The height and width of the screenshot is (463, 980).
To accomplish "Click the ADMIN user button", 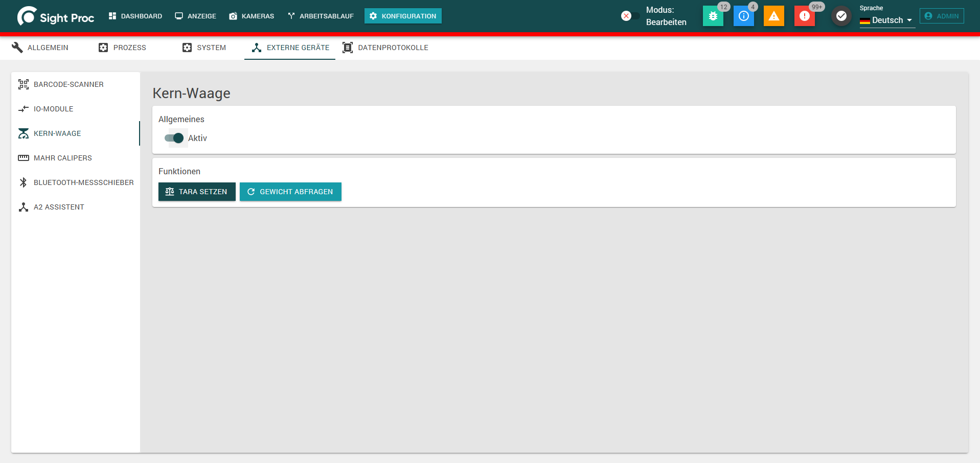I will 942,16.
